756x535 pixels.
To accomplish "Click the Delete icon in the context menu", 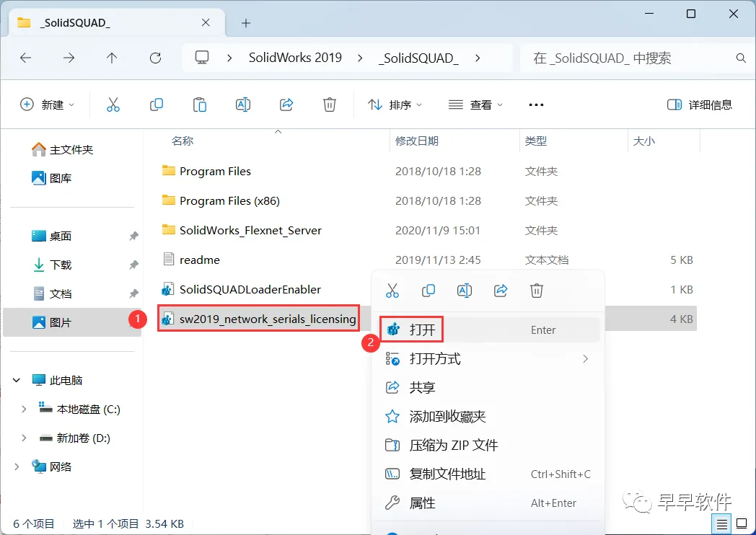I will pos(537,291).
